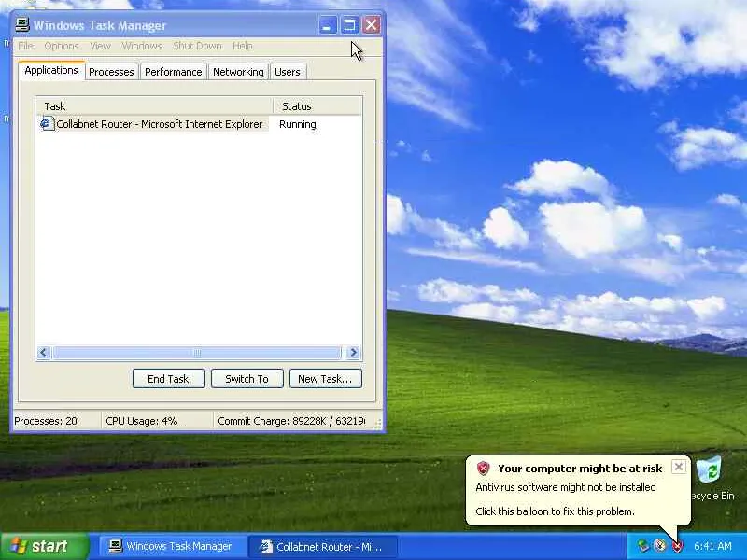This screenshot has height=560, width=747.
Task: Click the Internet Explorer icon in task list
Action: coord(47,123)
